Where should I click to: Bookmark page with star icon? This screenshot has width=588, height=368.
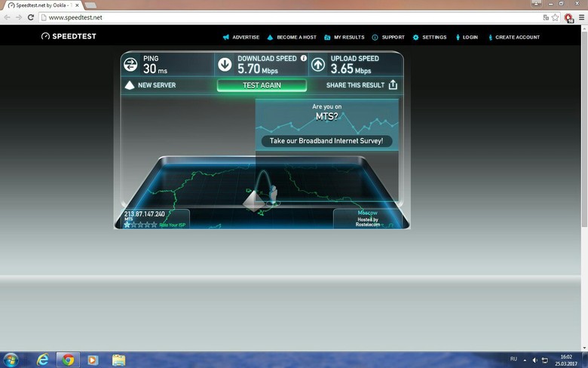tap(556, 17)
